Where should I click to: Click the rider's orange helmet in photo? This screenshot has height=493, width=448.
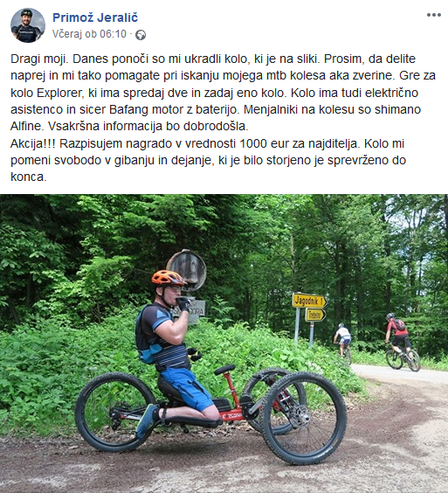coord(167,278)
